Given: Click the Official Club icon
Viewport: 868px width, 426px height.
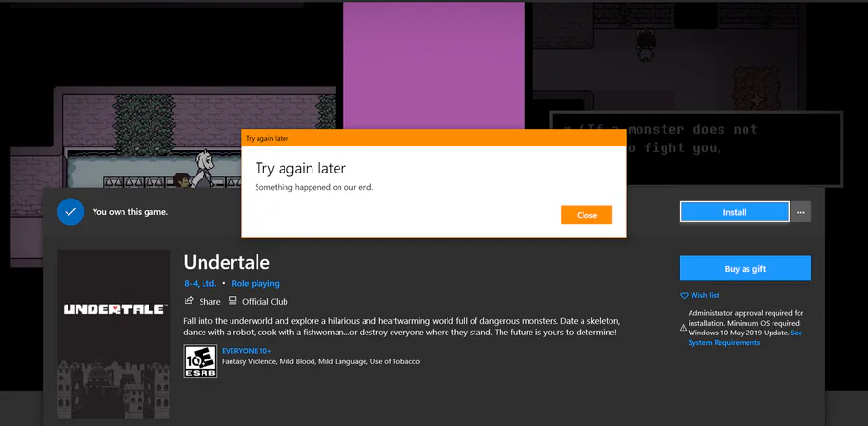Looking at the screenshot, I should [x=232, y=301].
